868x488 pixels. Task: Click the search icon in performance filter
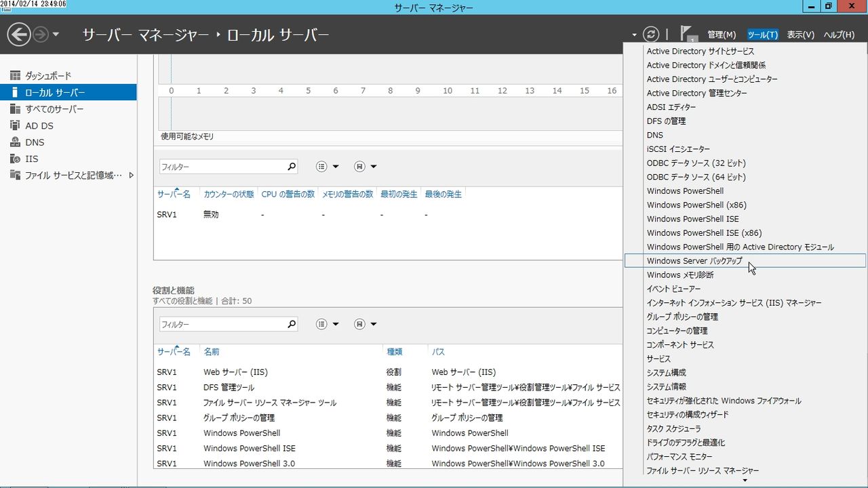(x=292, y=167)
